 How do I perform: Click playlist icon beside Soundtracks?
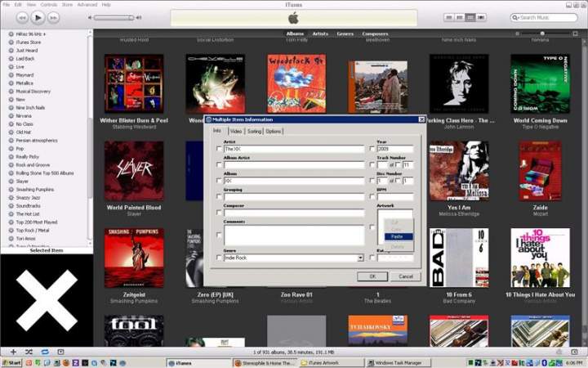tap(11, 206)
